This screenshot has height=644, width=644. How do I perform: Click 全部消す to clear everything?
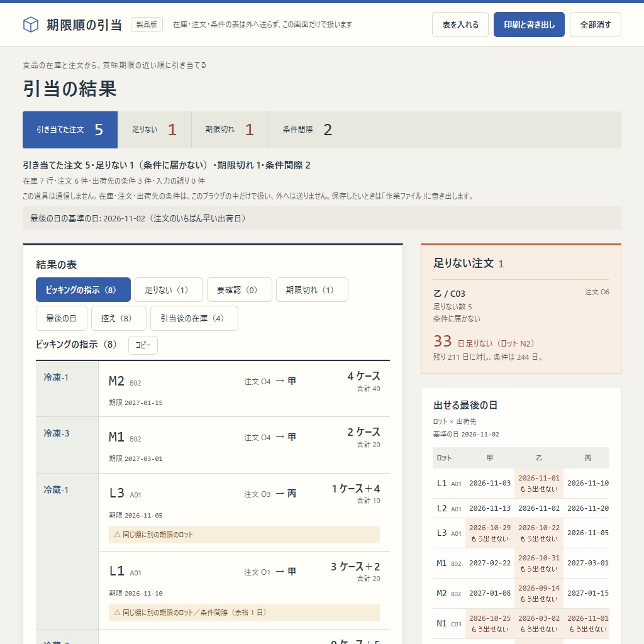point(595,25)
